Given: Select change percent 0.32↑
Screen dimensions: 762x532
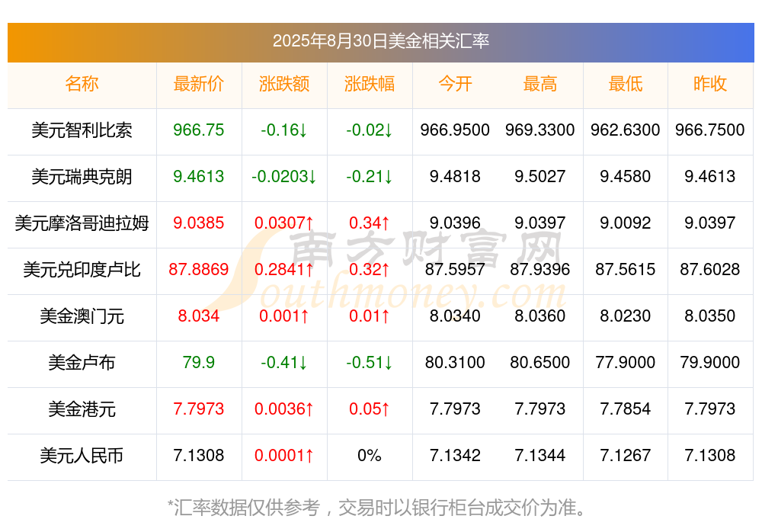Looking at the screenshot, I should coord(370,269).
